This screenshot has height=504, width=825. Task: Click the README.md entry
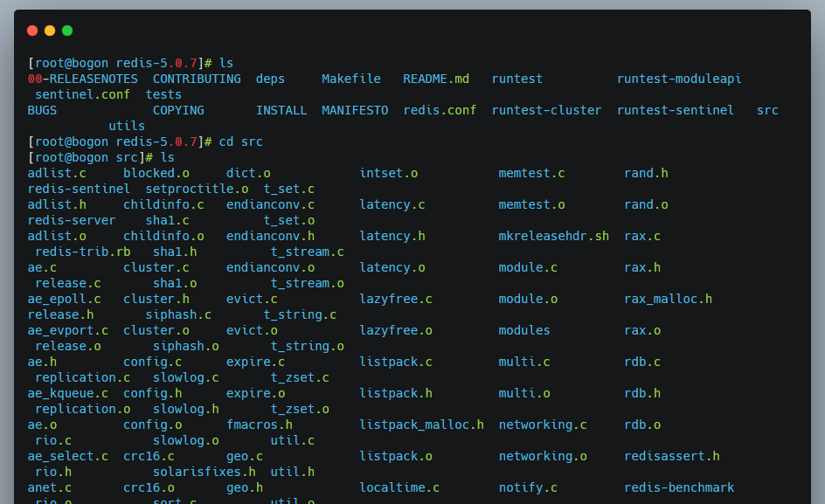(435, 79)
